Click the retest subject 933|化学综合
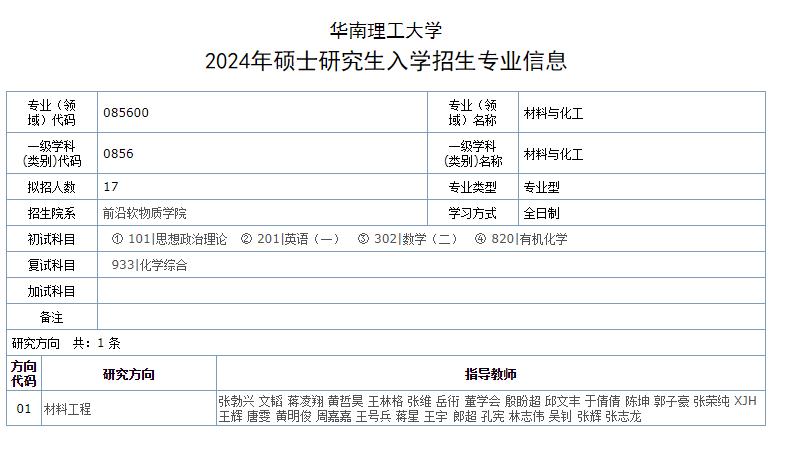Screen dimensions: 791x451 (x=149, y=265)
